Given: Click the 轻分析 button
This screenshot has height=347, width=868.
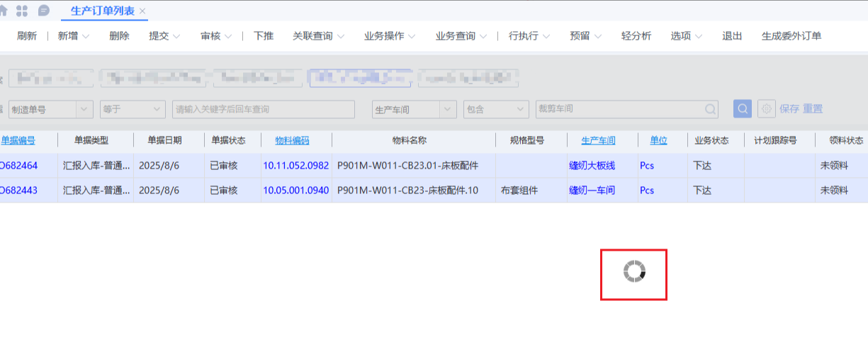Looking at the screenshot, I should [636, 36].
